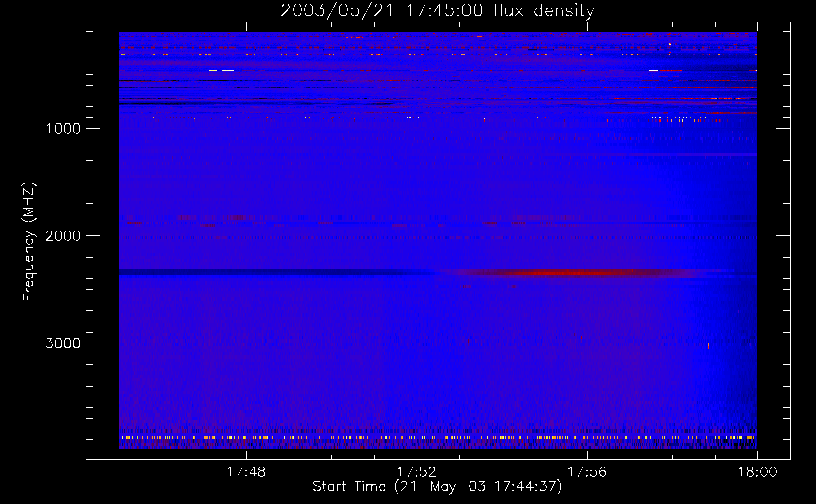
Task: Click the '17:56' time axis label
Action: pos(587,472)
